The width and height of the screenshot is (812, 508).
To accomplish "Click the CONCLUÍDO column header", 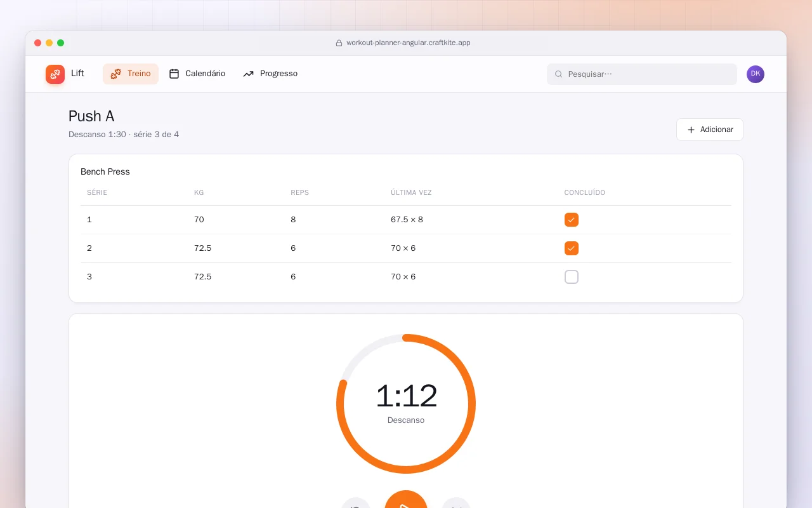I will (x=585, y=192).
